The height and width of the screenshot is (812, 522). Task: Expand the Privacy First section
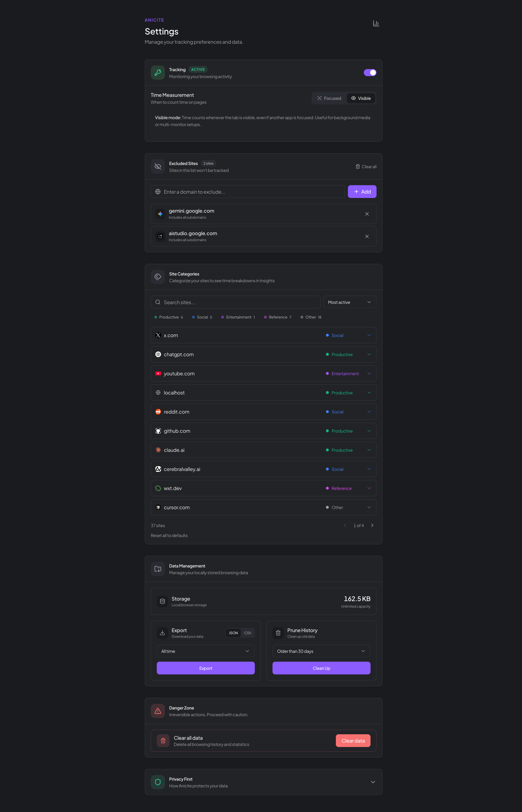372,782
